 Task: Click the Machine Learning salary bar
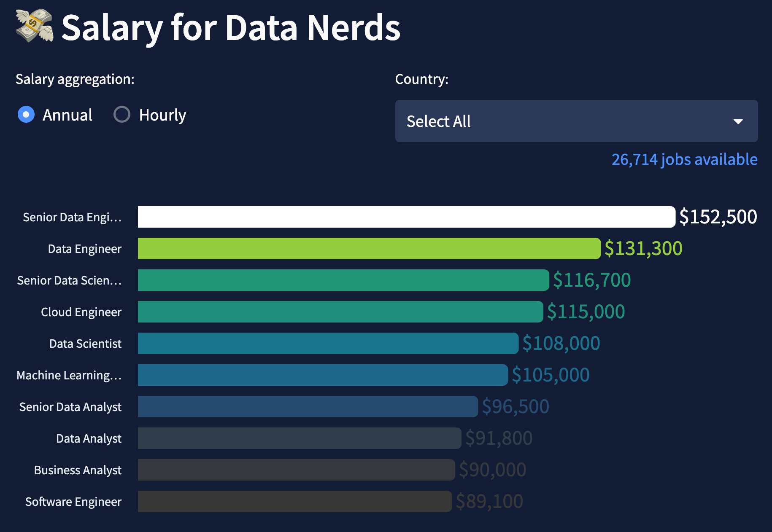click(323, 375)
